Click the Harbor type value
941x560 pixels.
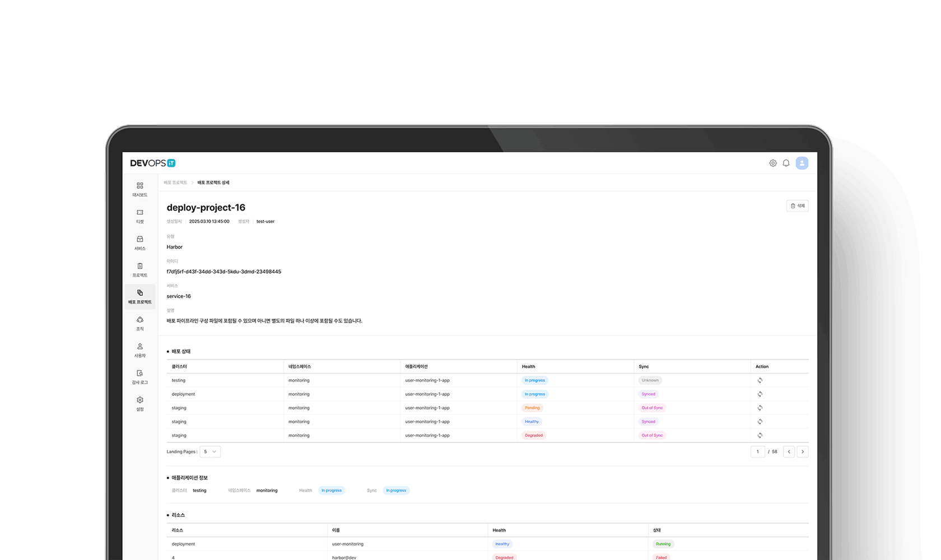pos(175,247)
